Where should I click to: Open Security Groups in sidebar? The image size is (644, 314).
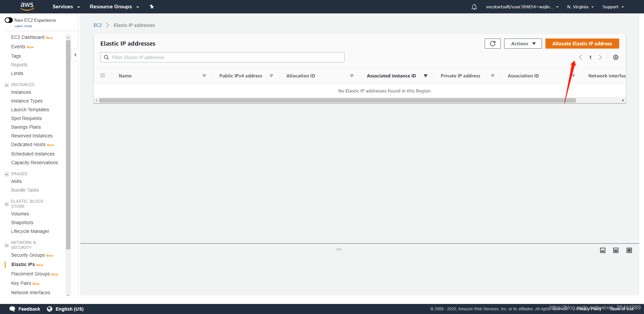[28, 255]
